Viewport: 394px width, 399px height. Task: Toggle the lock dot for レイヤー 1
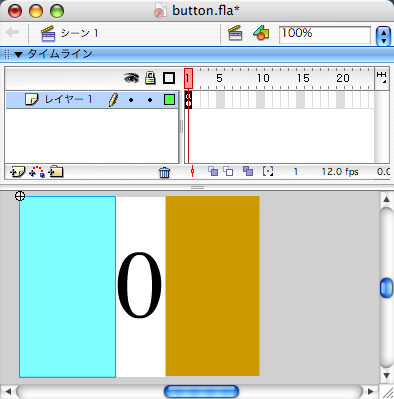coord(150,100)
